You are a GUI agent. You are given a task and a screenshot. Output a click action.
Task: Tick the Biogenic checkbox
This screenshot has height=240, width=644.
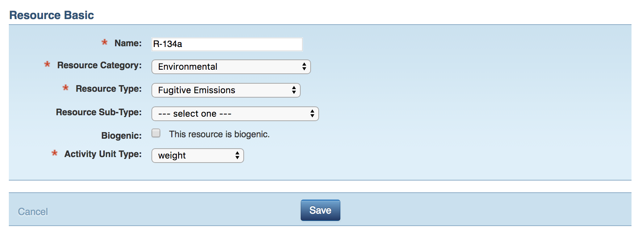pyautogui.click(x=156, y=133)
